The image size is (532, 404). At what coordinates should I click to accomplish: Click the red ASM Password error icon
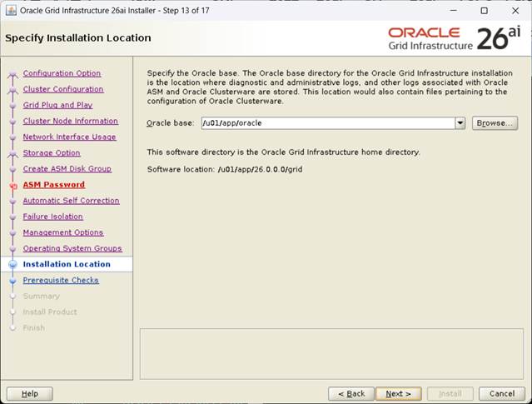coord(13,186)
